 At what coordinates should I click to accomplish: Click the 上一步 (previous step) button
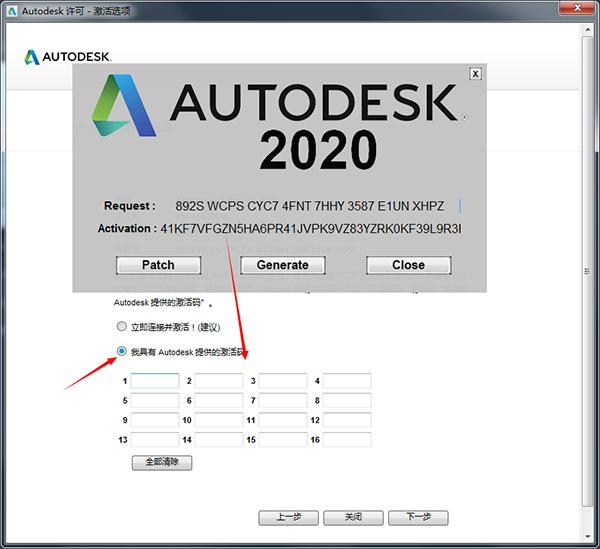click(289, 518)
